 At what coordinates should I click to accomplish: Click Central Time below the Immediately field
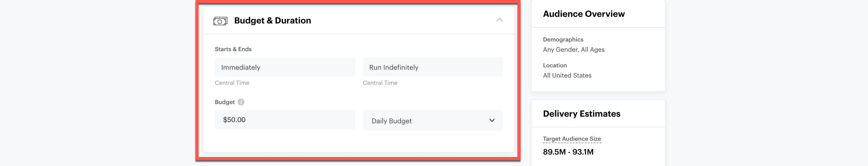tap(232, 83)
